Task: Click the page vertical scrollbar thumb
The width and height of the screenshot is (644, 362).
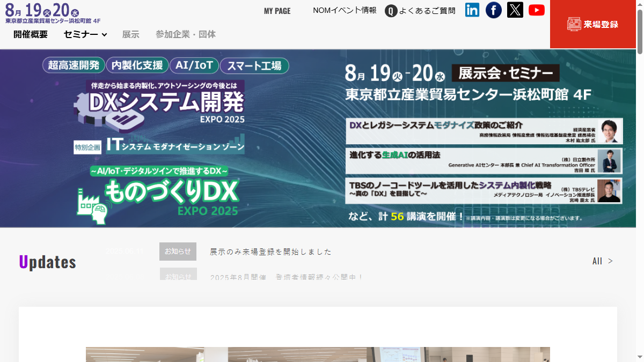Action: (640, 31)
